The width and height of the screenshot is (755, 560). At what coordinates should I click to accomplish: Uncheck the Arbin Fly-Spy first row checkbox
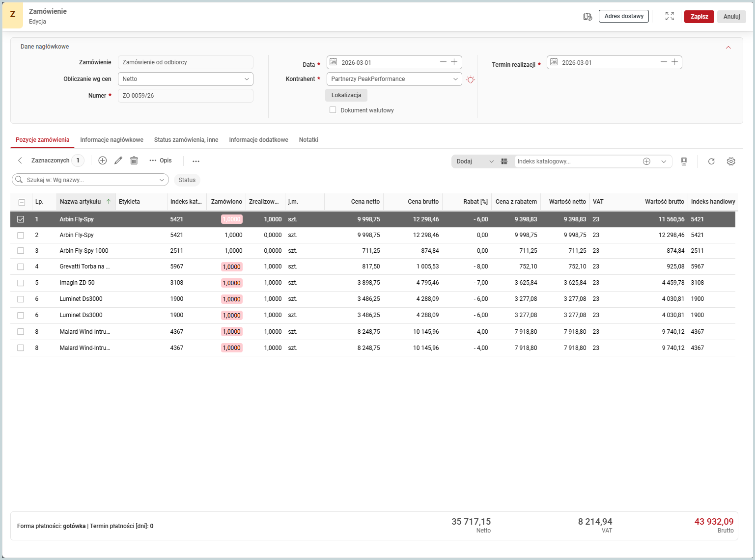coord(21,219)
